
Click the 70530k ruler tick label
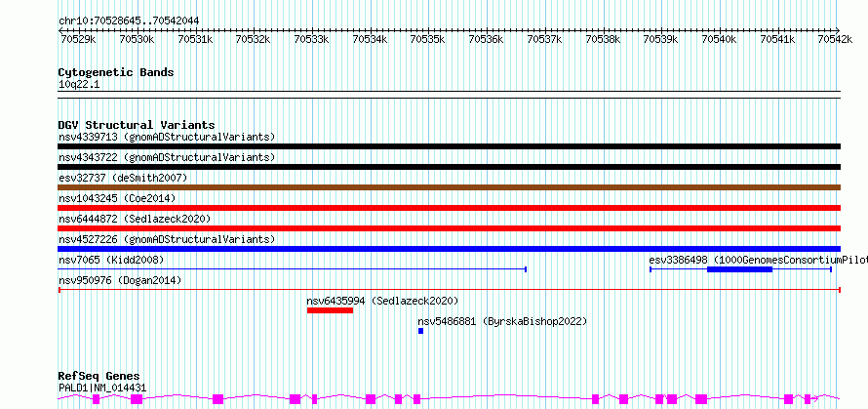coord(136,39)
